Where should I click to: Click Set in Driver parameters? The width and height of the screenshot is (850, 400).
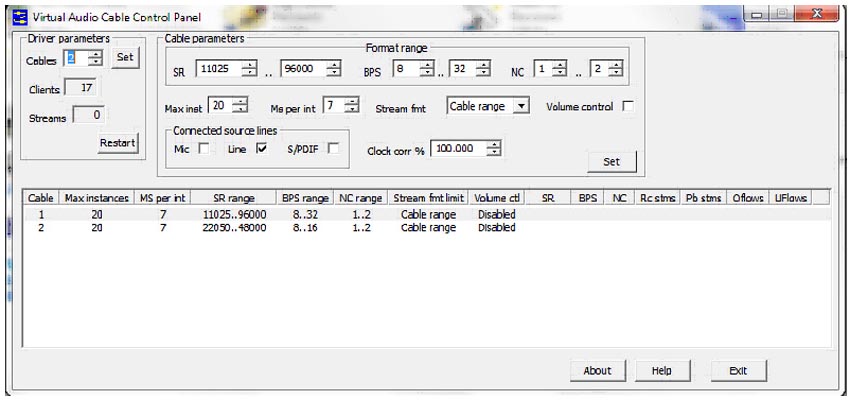tap(125, 57)
